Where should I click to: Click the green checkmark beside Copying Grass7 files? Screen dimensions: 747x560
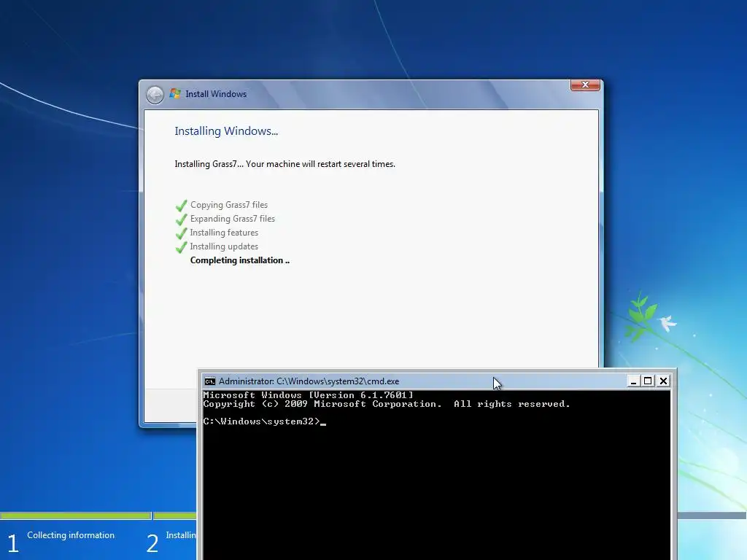click(181, 206)
